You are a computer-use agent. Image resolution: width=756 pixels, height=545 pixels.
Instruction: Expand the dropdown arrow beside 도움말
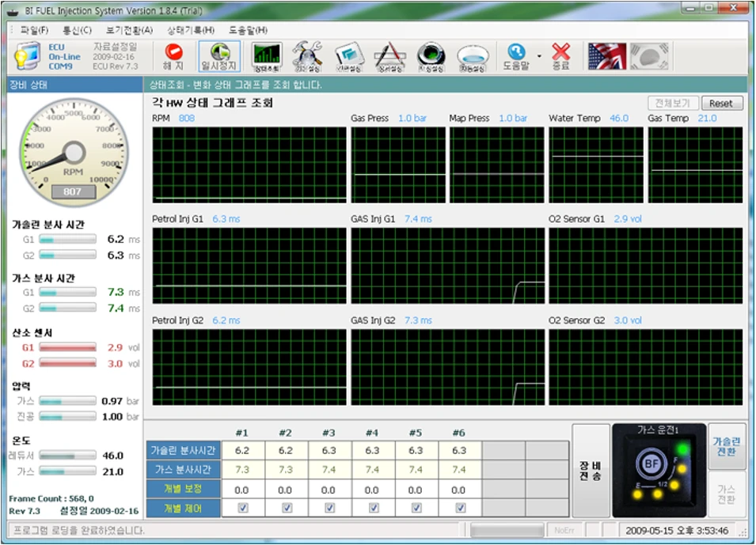[539, 56]
